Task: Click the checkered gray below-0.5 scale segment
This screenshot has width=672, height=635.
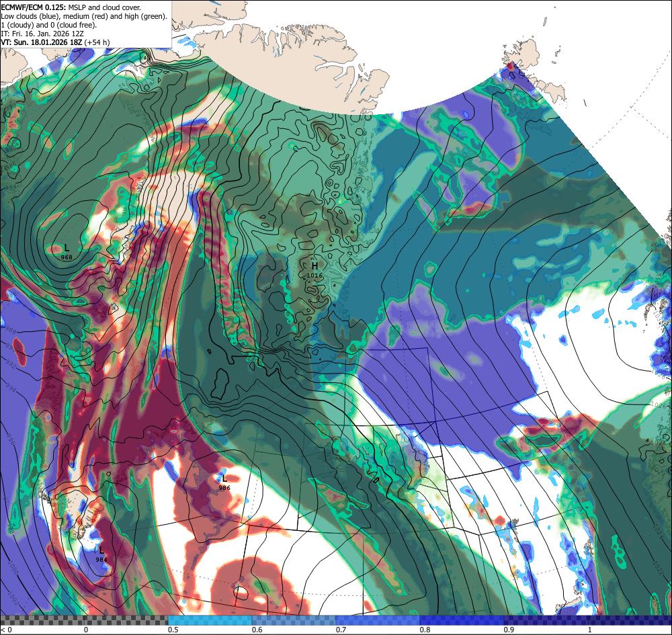Action: (x=84, y=620)
